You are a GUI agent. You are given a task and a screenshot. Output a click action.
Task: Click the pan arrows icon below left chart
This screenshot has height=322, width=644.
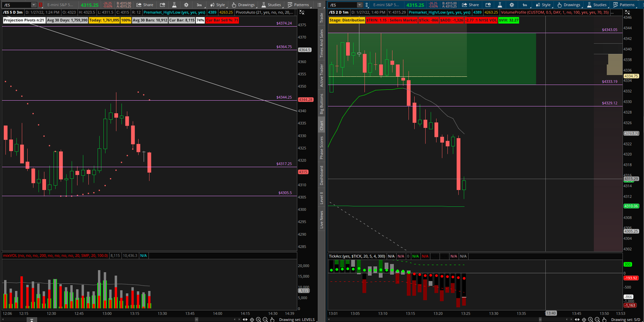(245, 319)
